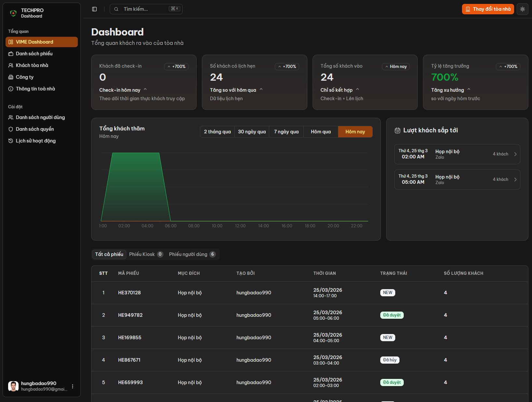The image size is (532, 402).
Task: Switch to Phiếu người dùng tab
Action: point(192,254)
